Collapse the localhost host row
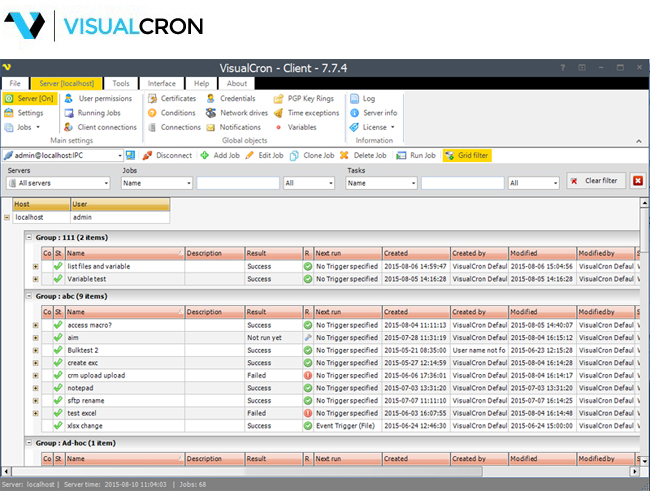This screenshot has width=650, height=491. click(x=7, y=217)
